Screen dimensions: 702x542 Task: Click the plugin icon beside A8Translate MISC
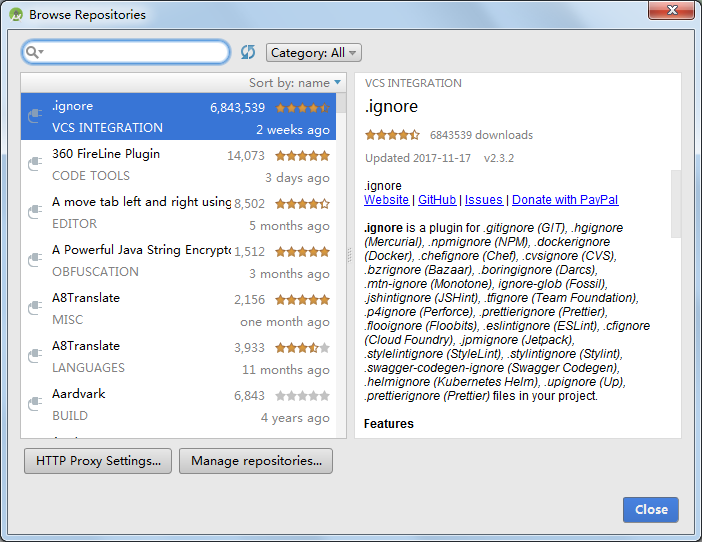click(35, 308)
